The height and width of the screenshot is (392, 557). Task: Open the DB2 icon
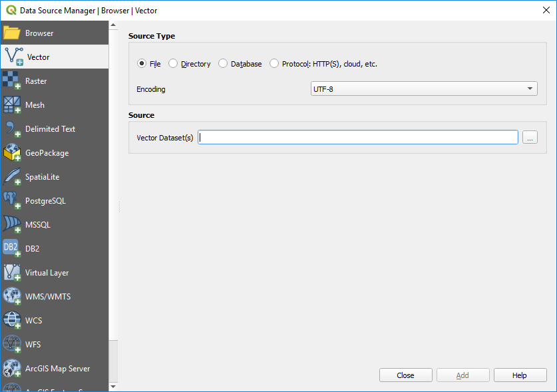tap(12, 248)
